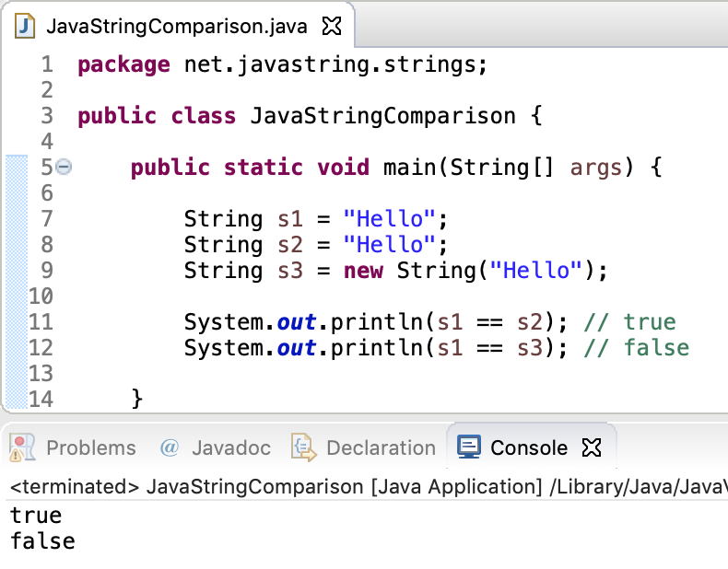The image size is (728, 569).
Task: Place cursor on the package keyword
Action: [x=123, y=64]
